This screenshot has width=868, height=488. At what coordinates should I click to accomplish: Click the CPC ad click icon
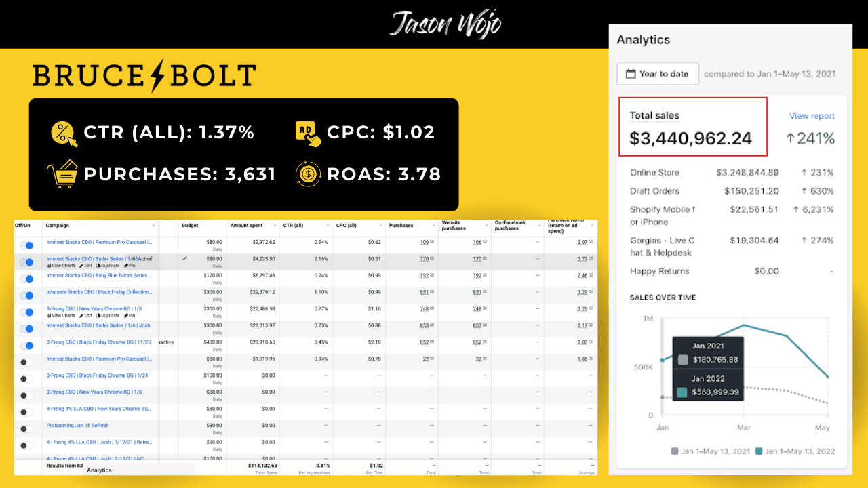coord(309,133)
